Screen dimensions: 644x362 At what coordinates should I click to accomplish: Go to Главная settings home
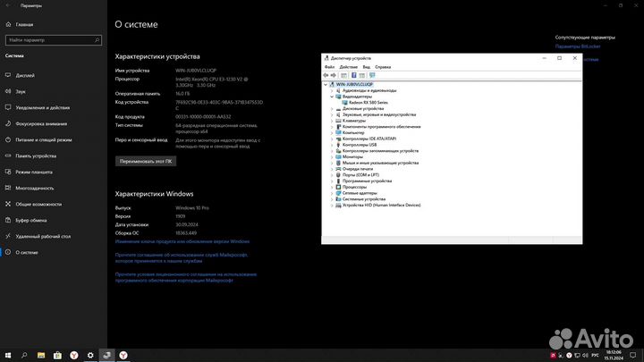tap(25, 25)
